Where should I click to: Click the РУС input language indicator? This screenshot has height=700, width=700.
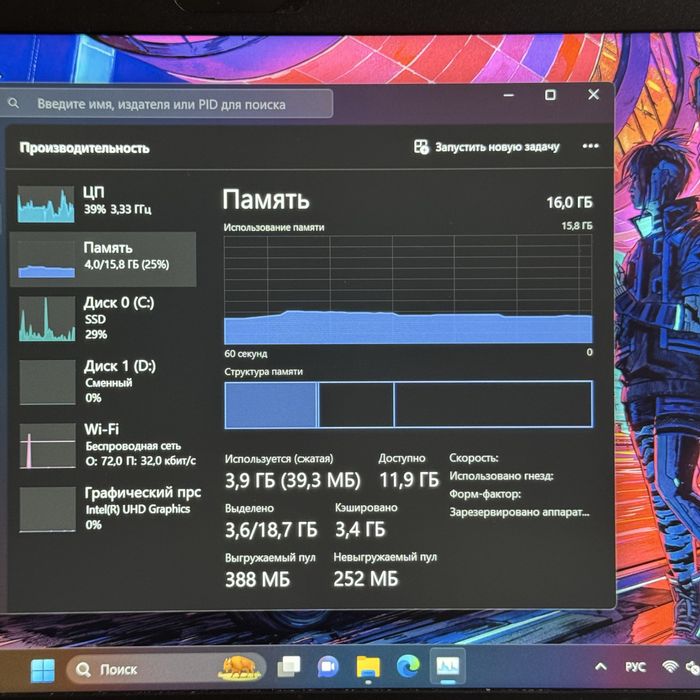point(635,667)
